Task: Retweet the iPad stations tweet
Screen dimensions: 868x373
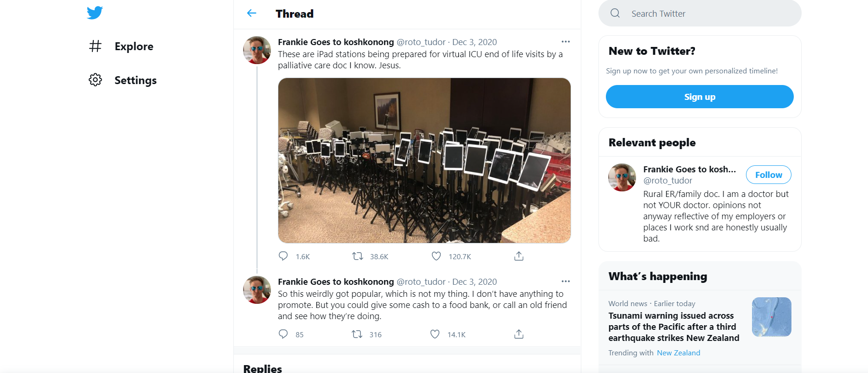Action: (357, 256)
